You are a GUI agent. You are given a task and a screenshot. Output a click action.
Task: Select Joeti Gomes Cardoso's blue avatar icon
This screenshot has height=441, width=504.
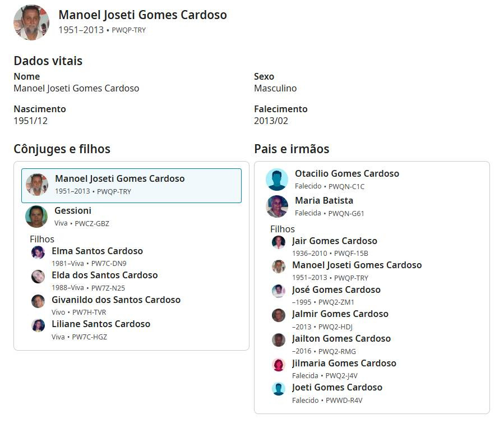coord(279,389)
